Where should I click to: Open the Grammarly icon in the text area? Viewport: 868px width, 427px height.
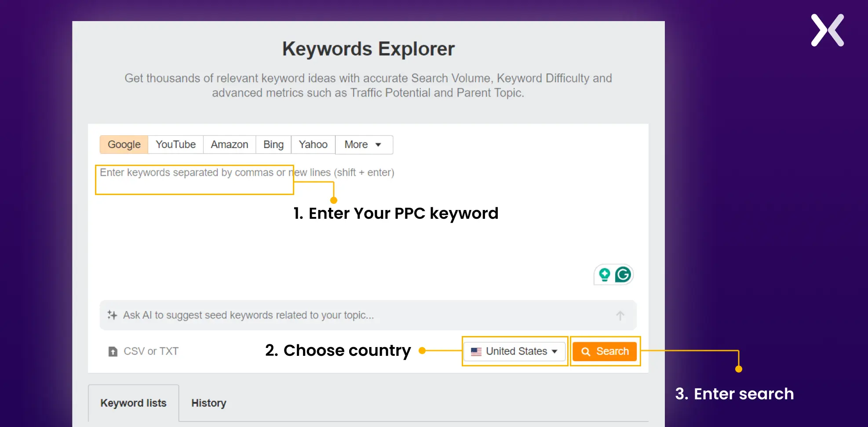623,275
